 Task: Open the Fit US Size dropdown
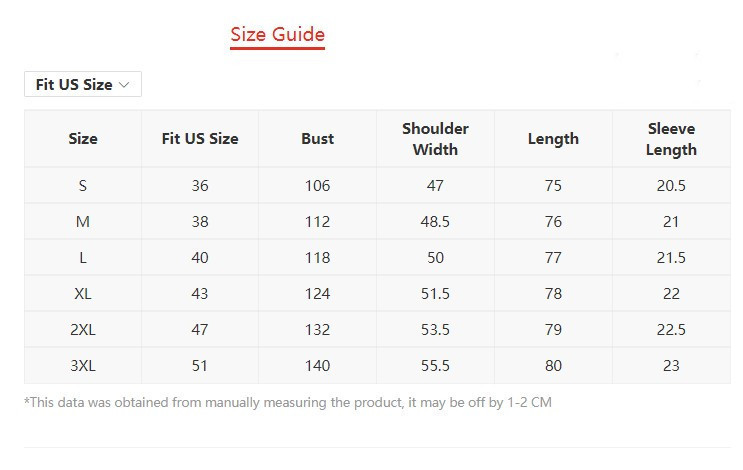(x=83, y=85)
